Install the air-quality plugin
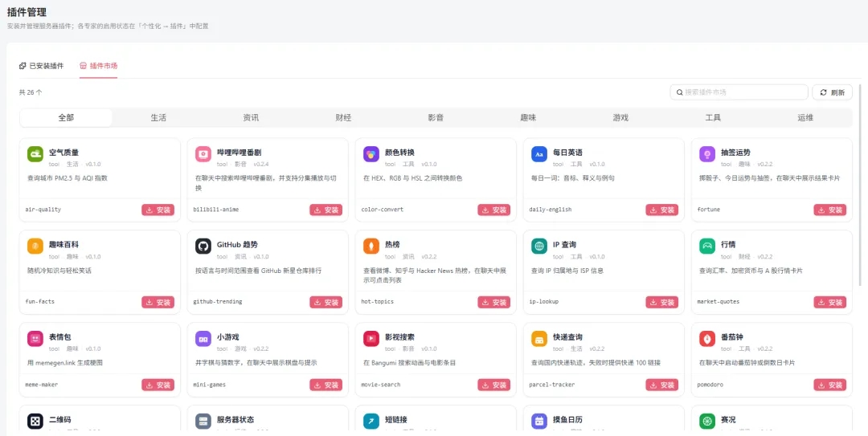Image resolution: width=868 pixels, height=436 pixels. pos(158,210)
